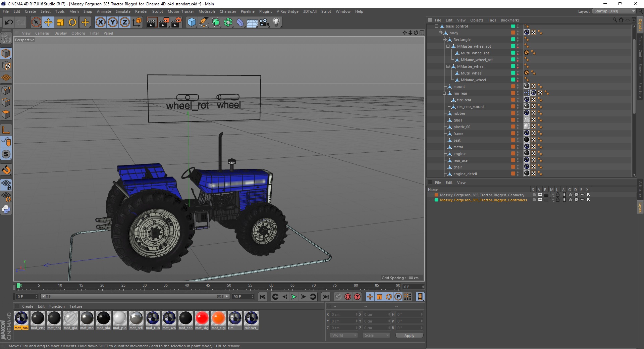Toggle coordinate system icon

[x=137, y=22]
